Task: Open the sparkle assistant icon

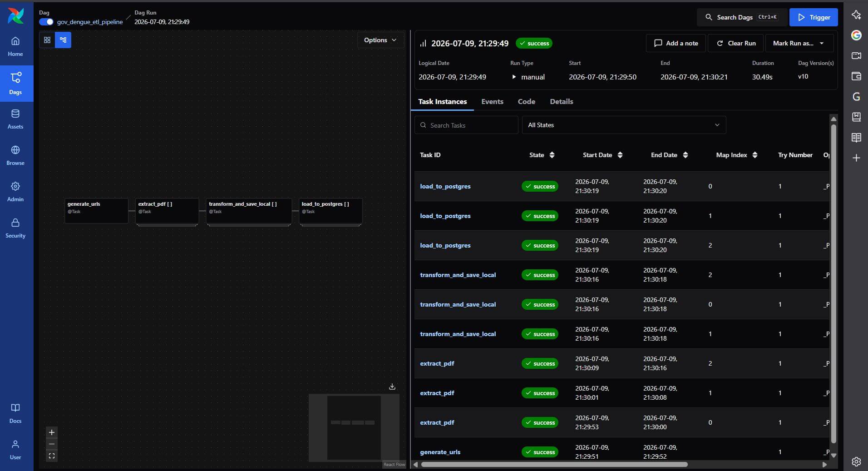Action: (856, 15)
